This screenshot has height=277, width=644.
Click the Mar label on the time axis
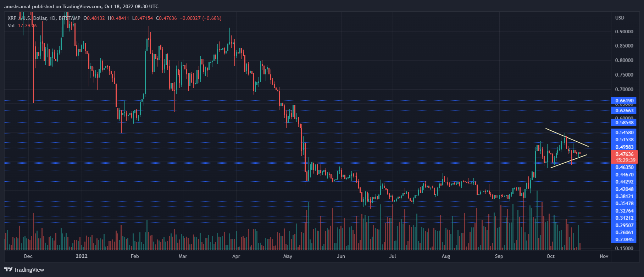pyautogui.click(x=183, y=256)
